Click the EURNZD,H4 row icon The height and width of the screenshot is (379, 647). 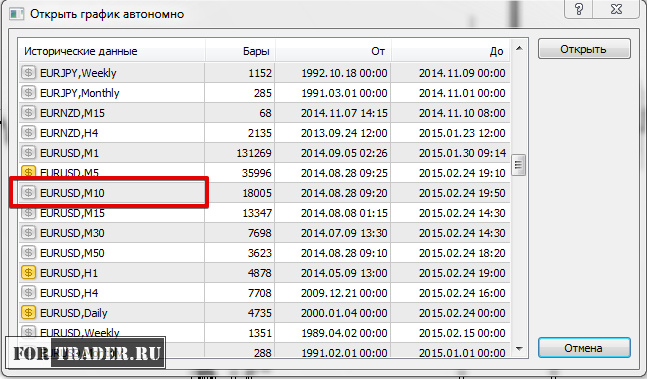coord(28,133)
